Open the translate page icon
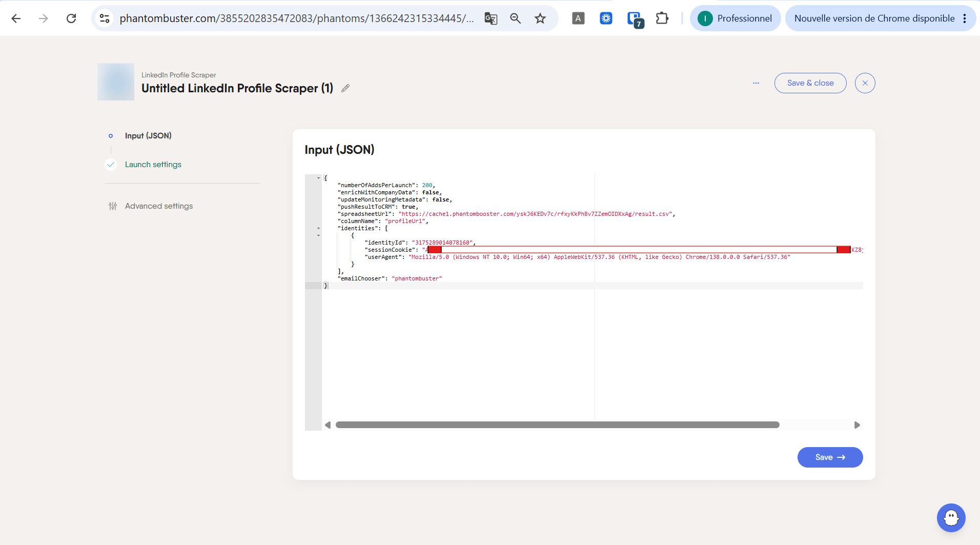This screenshot has width=980, height=545. click(491, 18)
